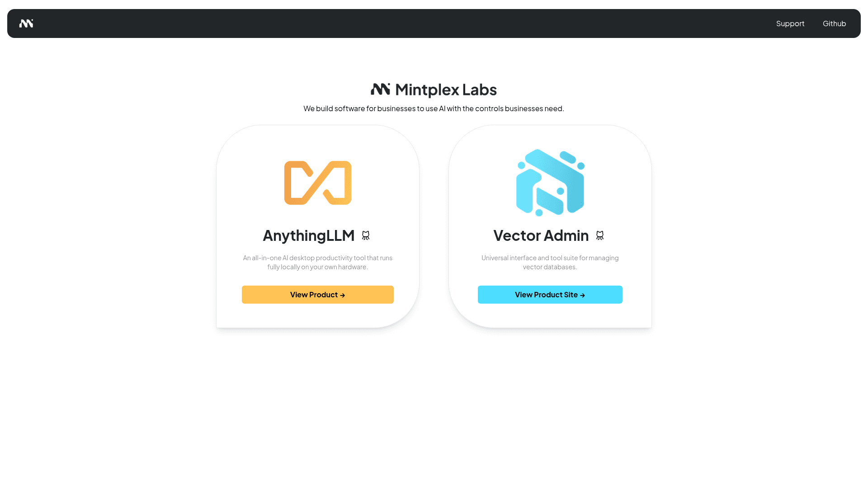Click the Vector Admin blue cube logo

click(x=550, y=183)
